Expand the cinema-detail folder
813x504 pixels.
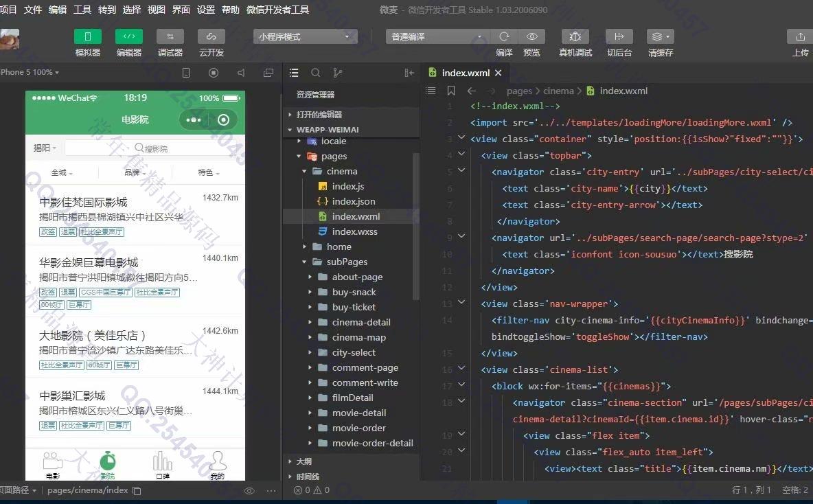360,322
